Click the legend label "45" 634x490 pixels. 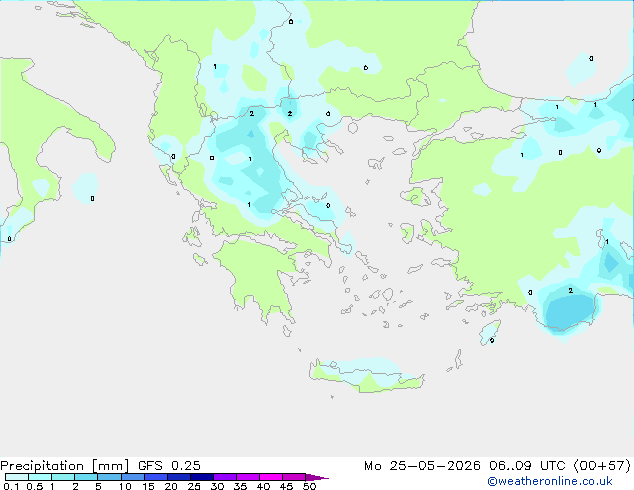286,486
